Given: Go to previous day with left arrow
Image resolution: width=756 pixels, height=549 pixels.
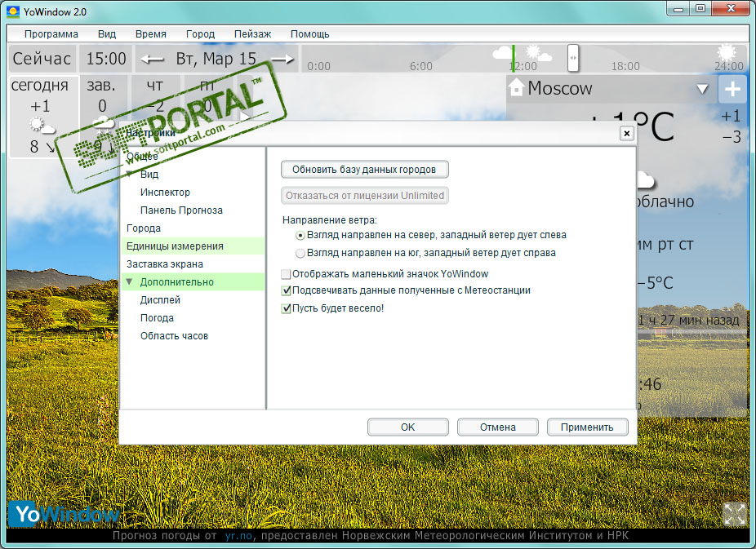Looking at the screenshot, I should coord(153,60).
